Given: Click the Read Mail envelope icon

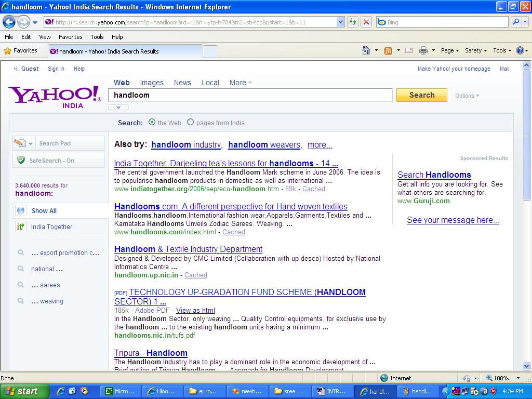Looking at the screenshot, I should click(409, 50).
